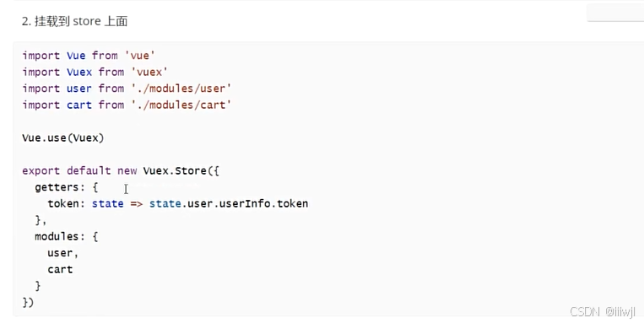Click the './modules/cart' path string
Viewport: 644px width, 323px height.
click(181, 105)
